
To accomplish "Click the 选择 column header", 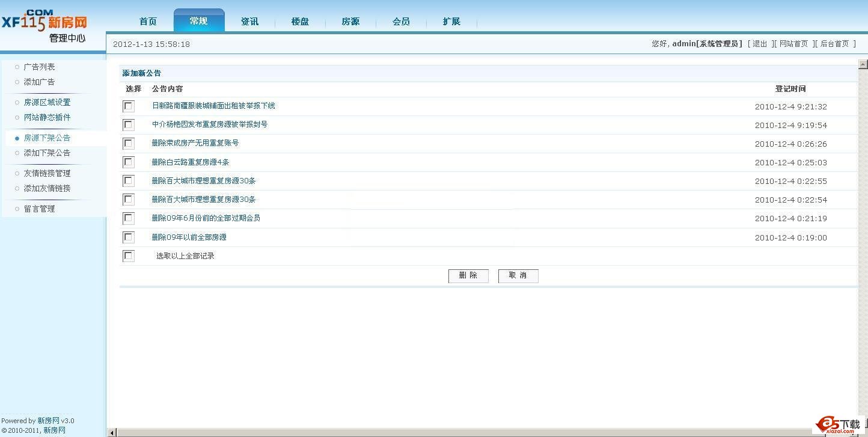I will click(133, 89).
